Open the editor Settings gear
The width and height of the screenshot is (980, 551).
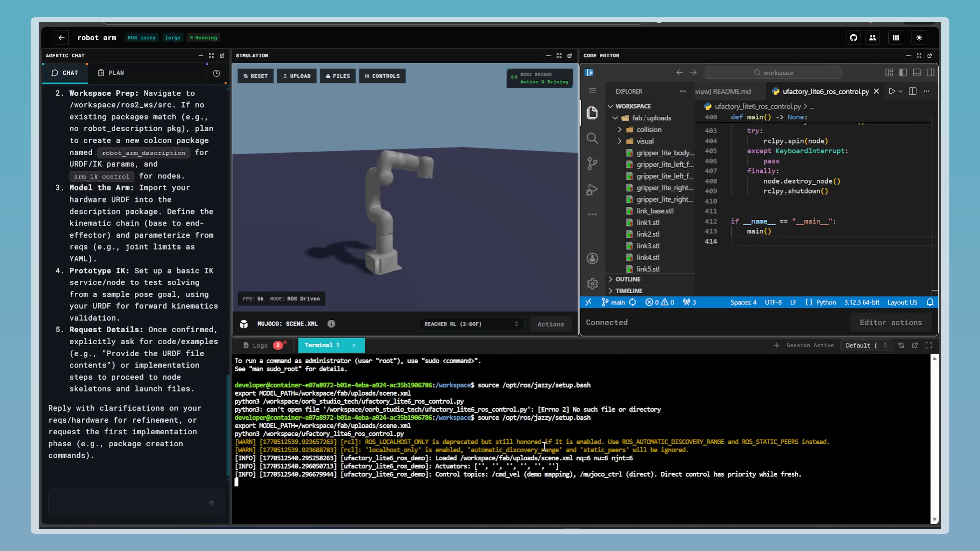click(x=592, y=283)
